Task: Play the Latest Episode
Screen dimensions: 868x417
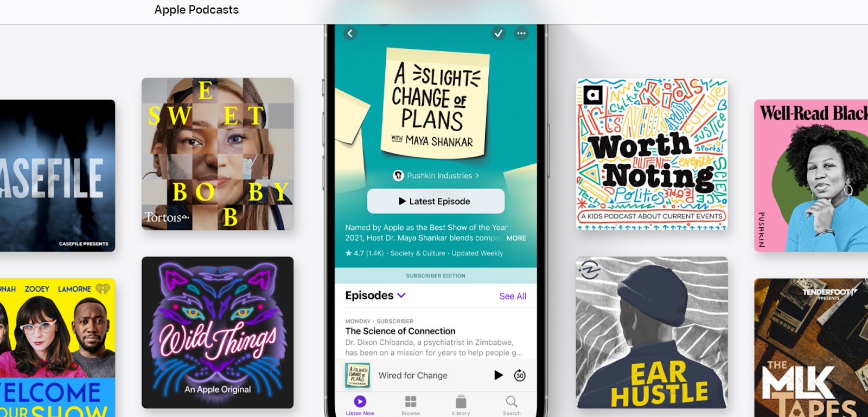Action: (436, 201)
